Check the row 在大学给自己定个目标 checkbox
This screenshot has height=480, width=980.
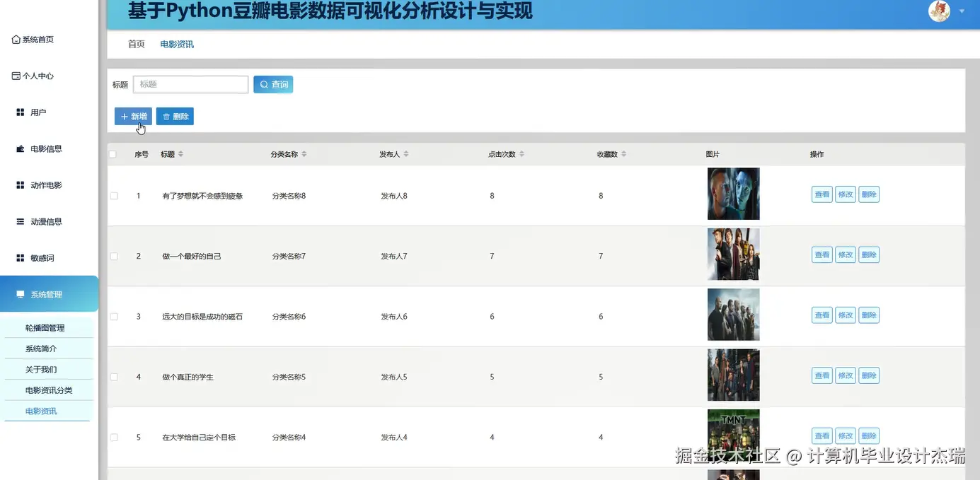click(x=114, y=438)
